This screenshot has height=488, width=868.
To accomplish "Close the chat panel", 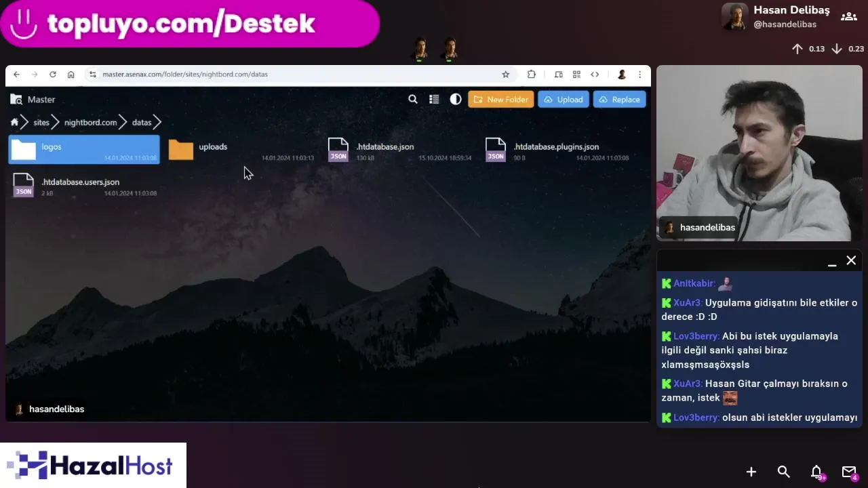I will pyautogui.click(x=851, y=260).
